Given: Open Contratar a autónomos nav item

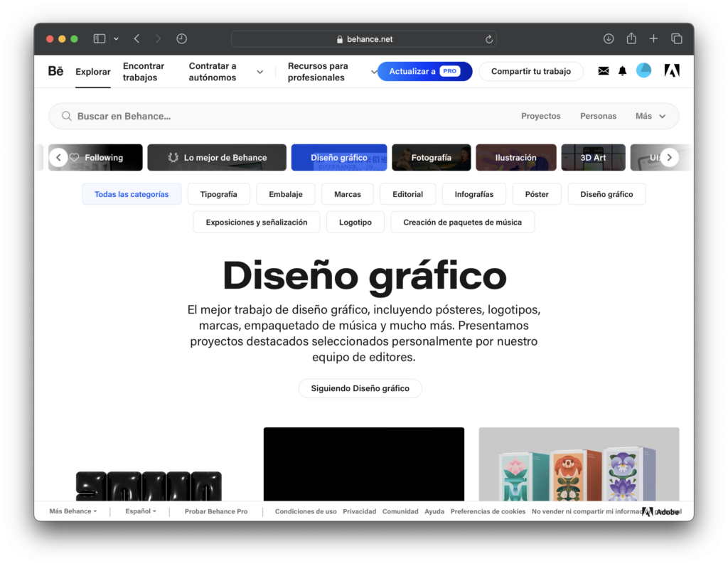Looking at the screenshot, I should pyautogui.click(x=213, y=72).
